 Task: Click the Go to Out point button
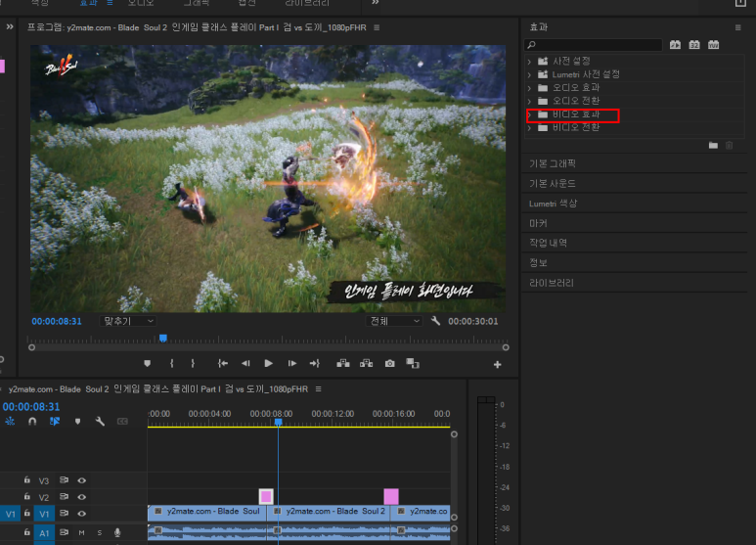coord(314,364)
